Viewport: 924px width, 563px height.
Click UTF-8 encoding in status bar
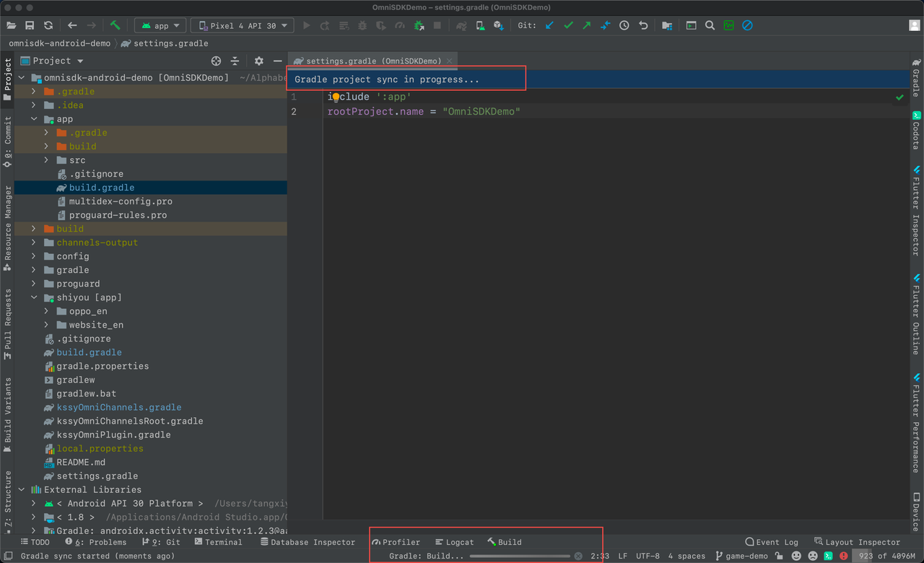tap(648, 557)
